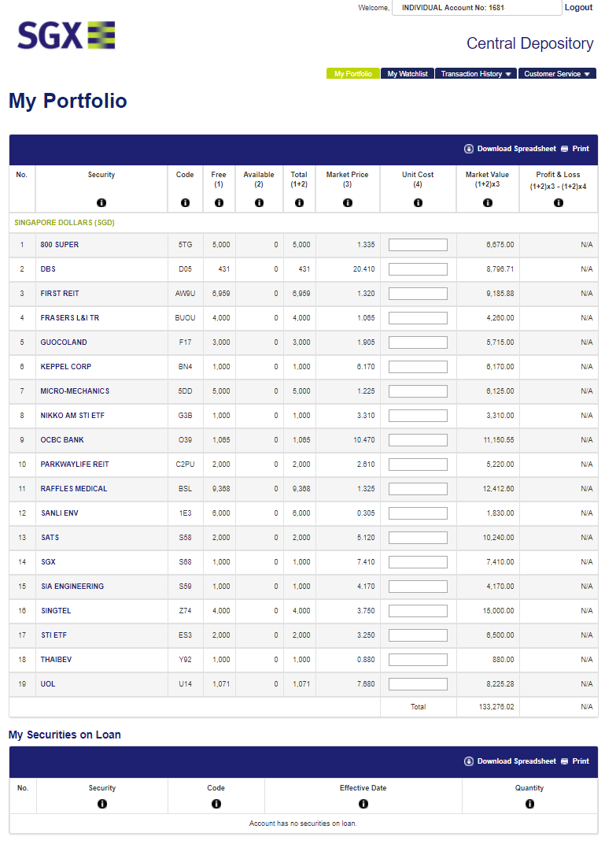Click Print in portfolio header
This screenshot has height=844, width=616.
(x=581, y=149)
